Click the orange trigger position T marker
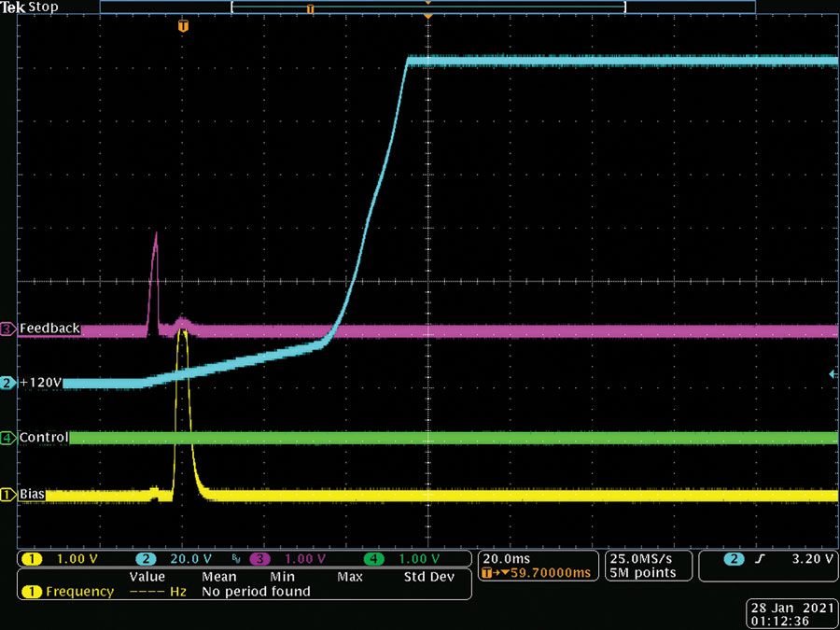This screenshot has width=840, height=630. [x=183, y=26]
